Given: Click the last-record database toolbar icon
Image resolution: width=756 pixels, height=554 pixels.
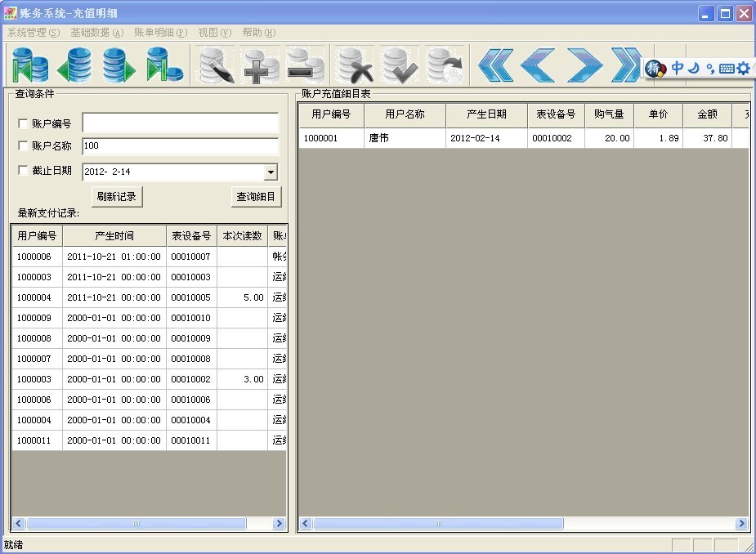Looking at the screenshot, I should click(163, 65).
